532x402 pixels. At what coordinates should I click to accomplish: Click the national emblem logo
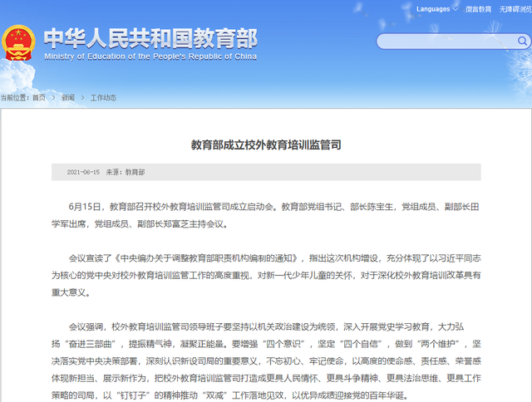(x=18, y=42)
